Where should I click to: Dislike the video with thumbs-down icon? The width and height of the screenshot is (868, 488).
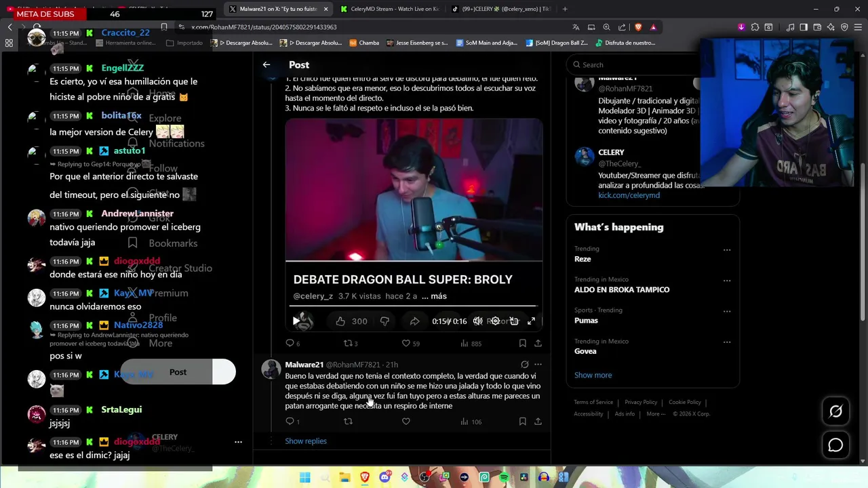click(x=384, y=321)
